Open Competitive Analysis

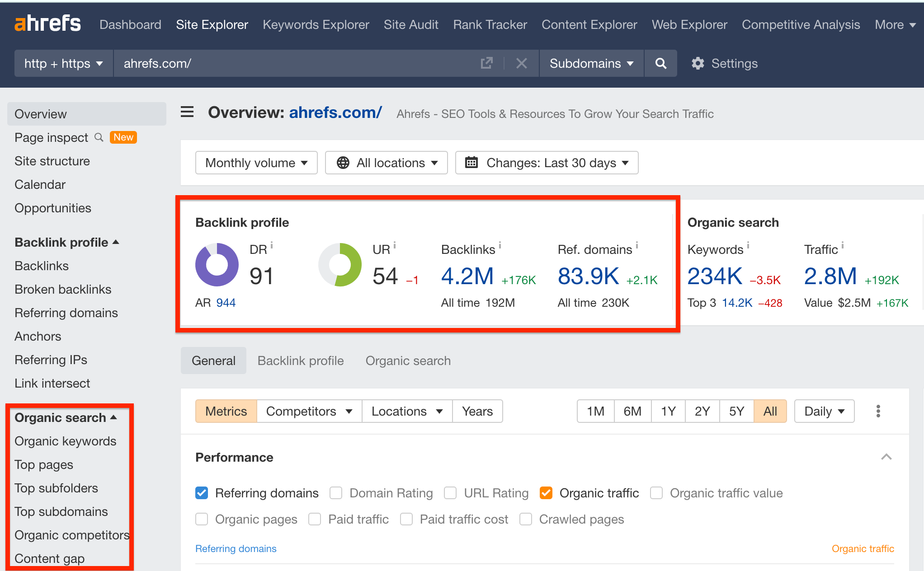click(801, 24)
